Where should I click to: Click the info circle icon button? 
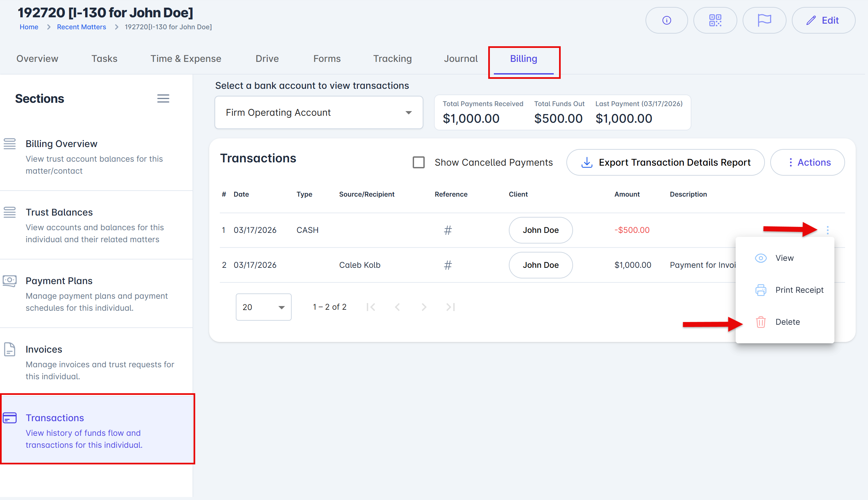point(666,21)
